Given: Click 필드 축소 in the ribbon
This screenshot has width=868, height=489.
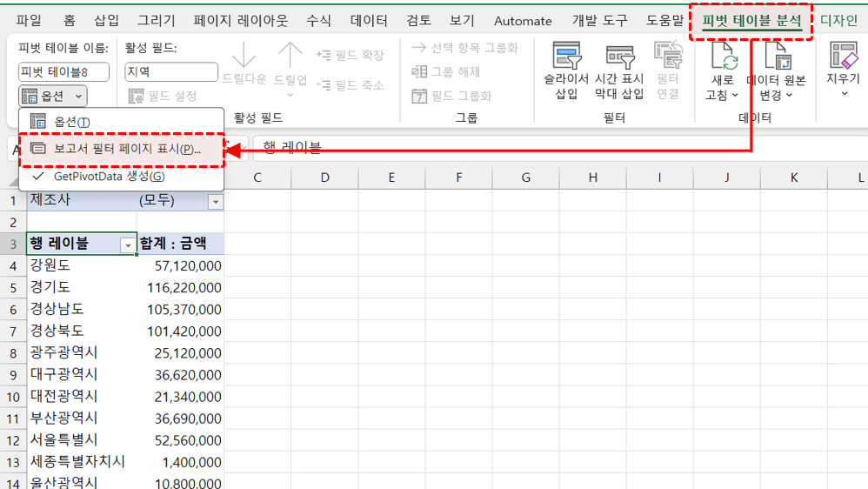Looking at the screenshot, I should coord(350,85).
